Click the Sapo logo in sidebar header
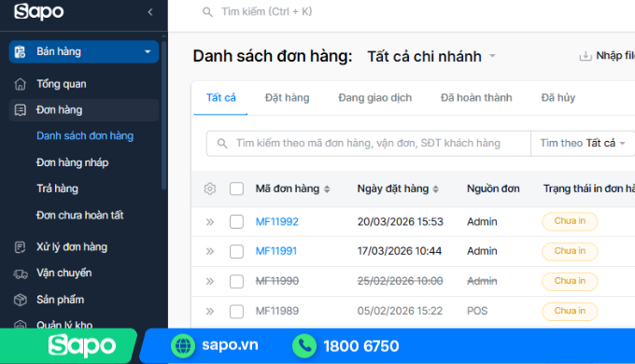 39,11
